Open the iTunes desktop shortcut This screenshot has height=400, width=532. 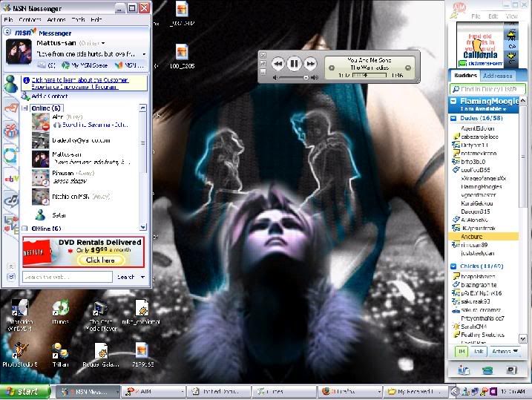tap(60, 312)
